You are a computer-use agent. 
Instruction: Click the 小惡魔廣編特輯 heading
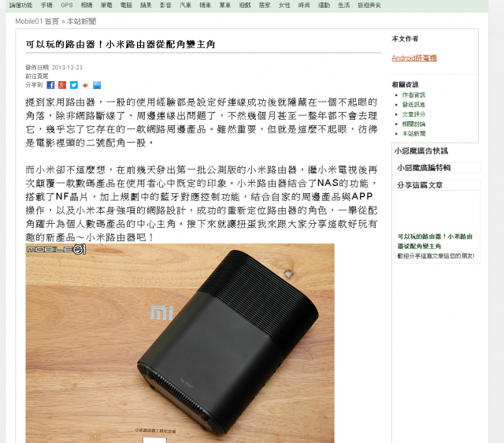coord(424,168)
